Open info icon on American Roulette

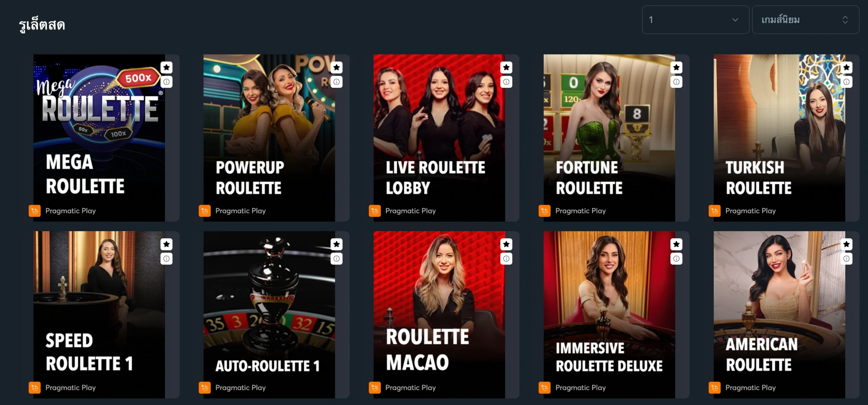(846, 259)
